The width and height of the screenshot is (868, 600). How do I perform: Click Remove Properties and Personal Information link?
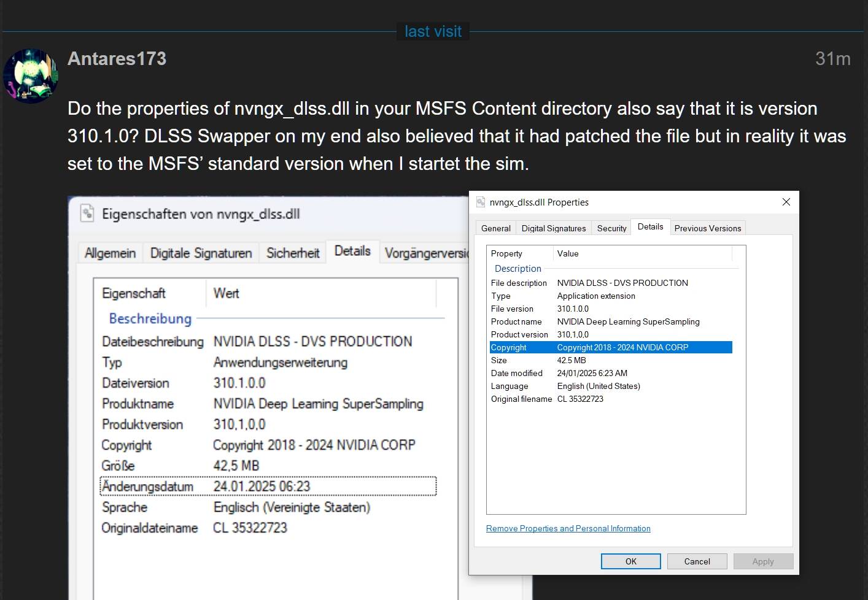click(568, 528)
